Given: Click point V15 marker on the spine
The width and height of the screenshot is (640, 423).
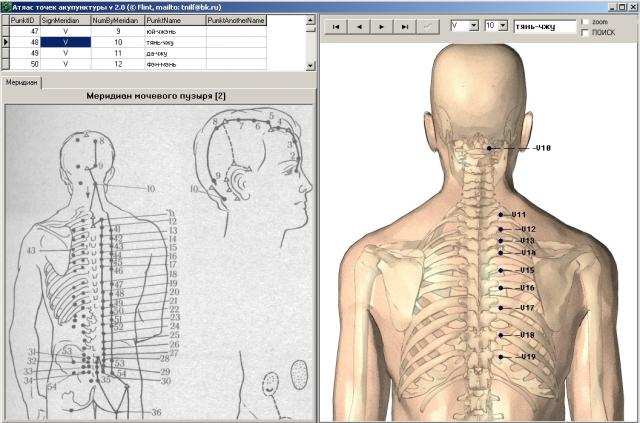Looking at the screenshot, I should (500, 270).
